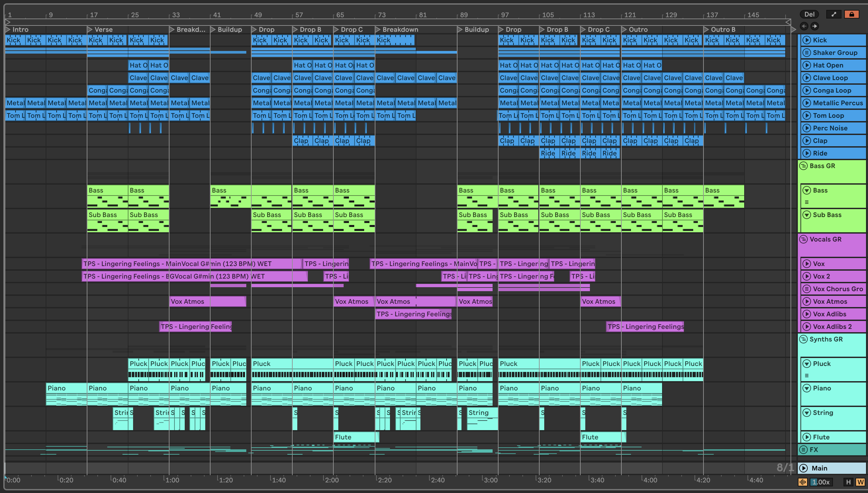Fold the Bass GR group
Screen dimensions: 868x493
[804, 166]
